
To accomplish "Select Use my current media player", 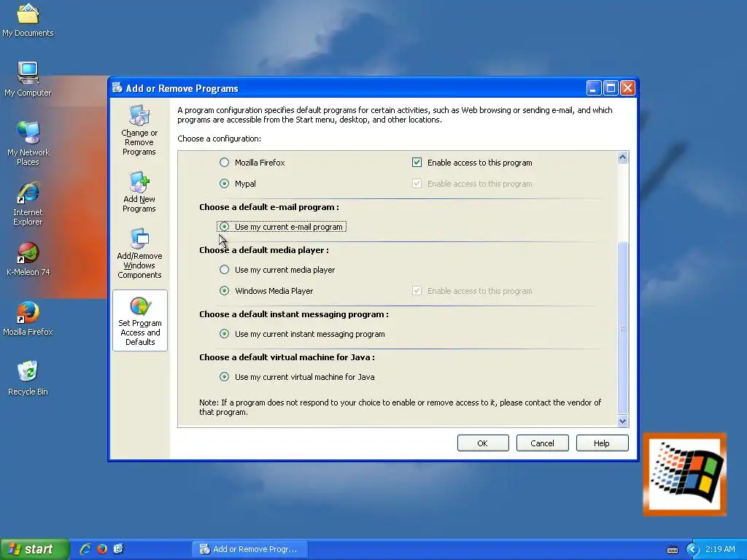I will pyautogui.click(x=224, y=270).
